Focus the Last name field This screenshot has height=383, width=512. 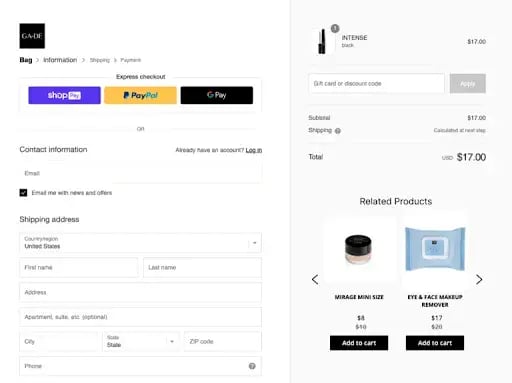(x=202, y=267)
